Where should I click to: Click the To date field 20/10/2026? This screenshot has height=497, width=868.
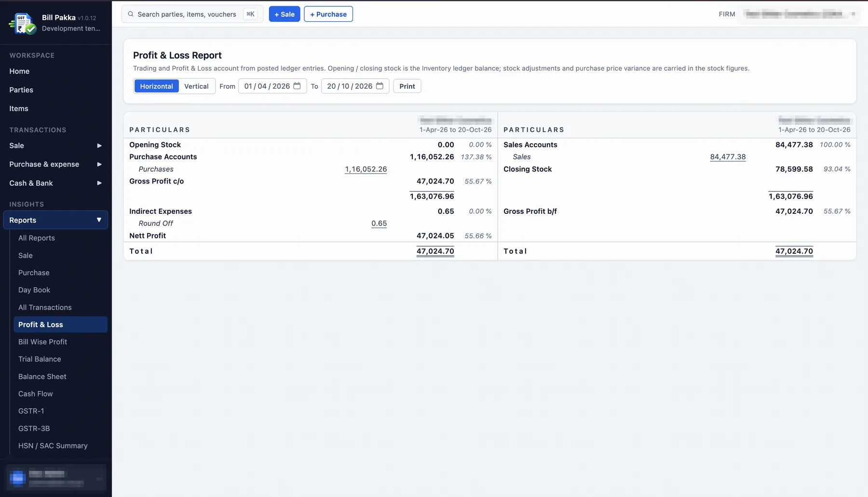pyautogui.click(x=355, y=86)
